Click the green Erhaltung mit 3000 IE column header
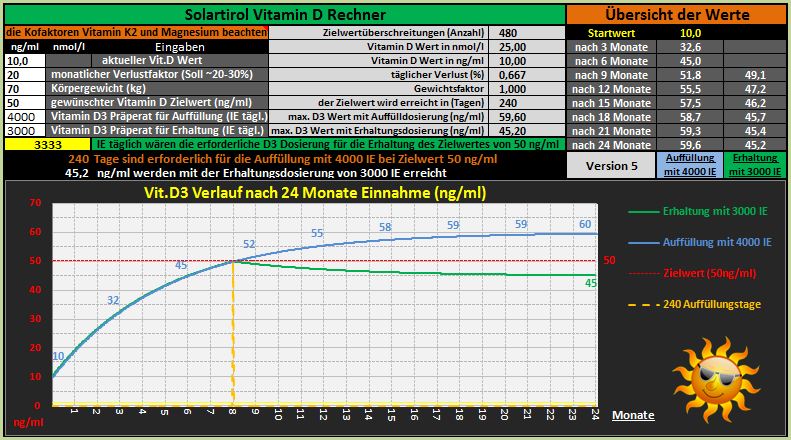This screenshot has width=791, height=440. click(754, 166)
